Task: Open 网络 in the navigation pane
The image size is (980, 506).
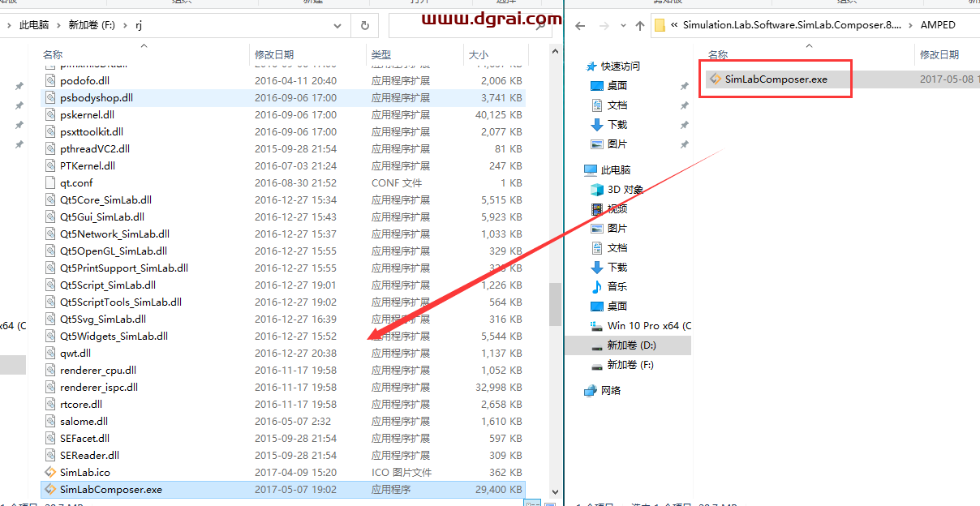Action: coord(611,390)
